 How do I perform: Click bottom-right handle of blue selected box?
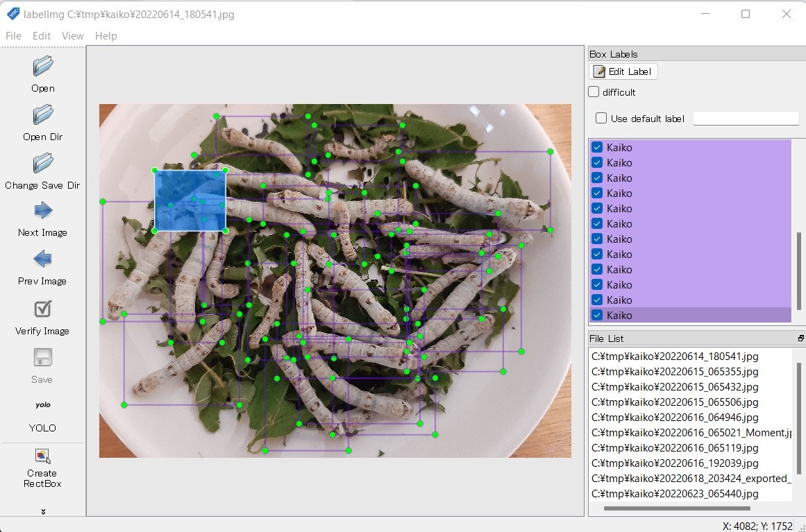coord(226,231)
